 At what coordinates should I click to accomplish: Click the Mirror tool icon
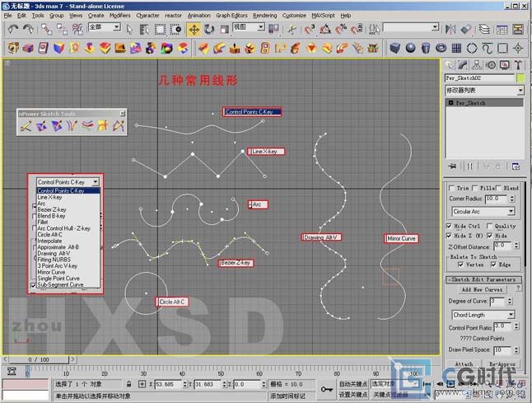450,30
